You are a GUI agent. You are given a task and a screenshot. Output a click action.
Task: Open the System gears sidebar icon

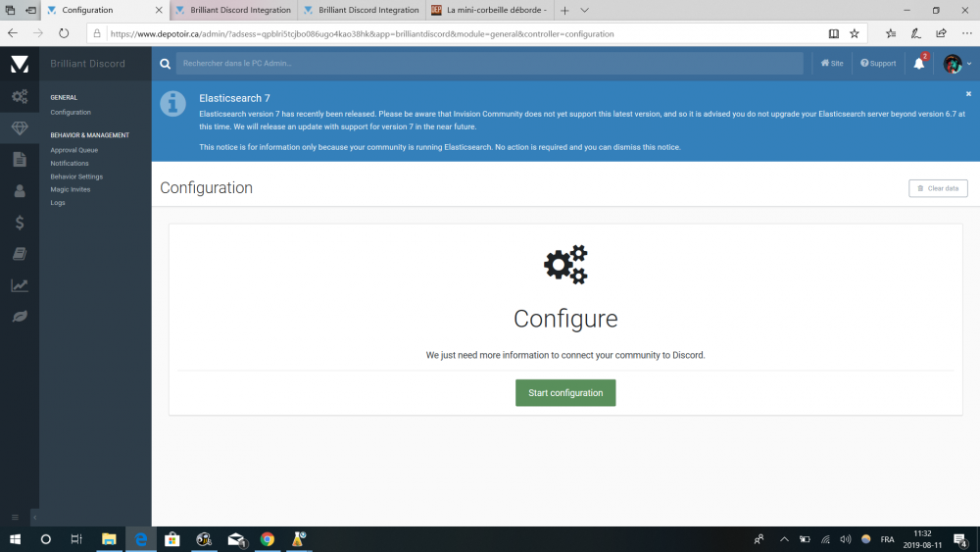20,96
